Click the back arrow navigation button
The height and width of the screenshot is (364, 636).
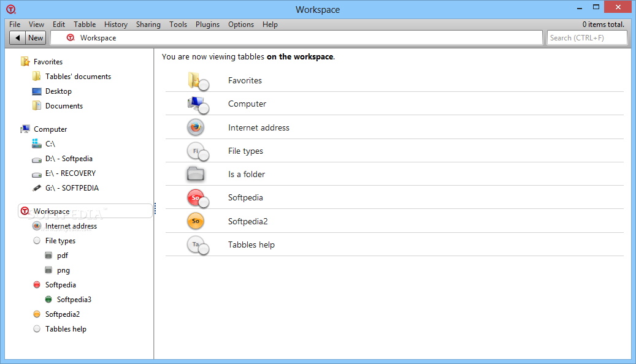(x=17, y=38)
